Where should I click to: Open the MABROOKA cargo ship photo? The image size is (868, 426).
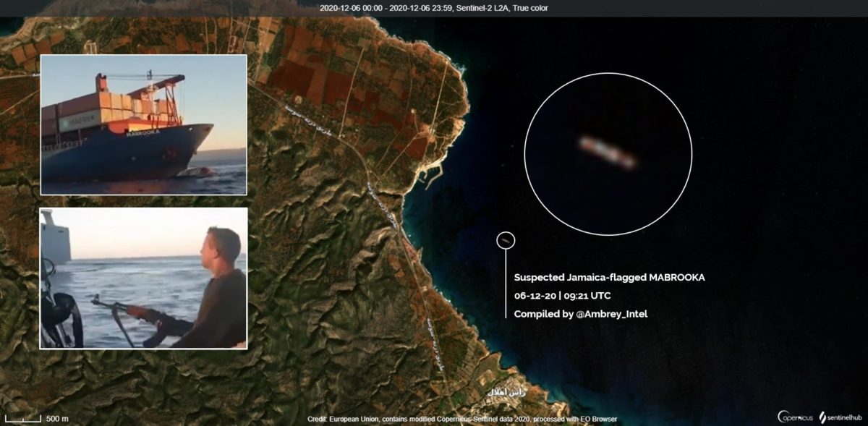click(x=143, y=124)
